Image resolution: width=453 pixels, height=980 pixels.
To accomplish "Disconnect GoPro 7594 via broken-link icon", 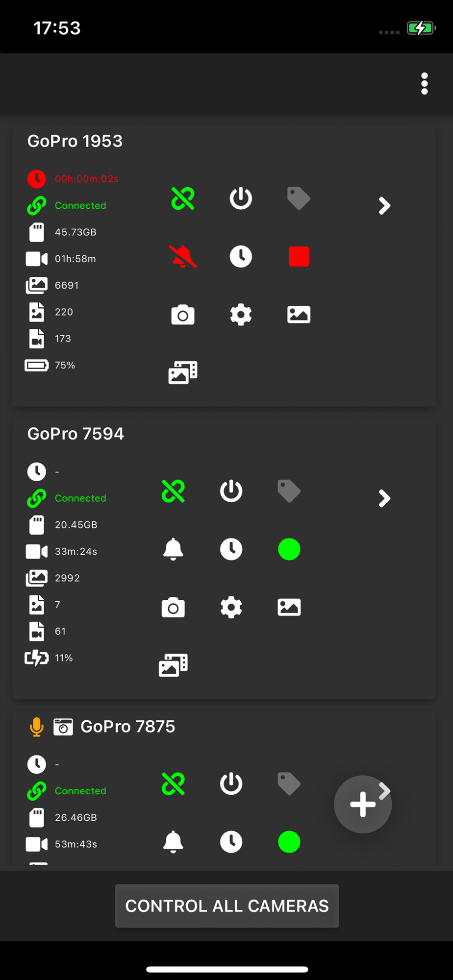I will (173, 491).
